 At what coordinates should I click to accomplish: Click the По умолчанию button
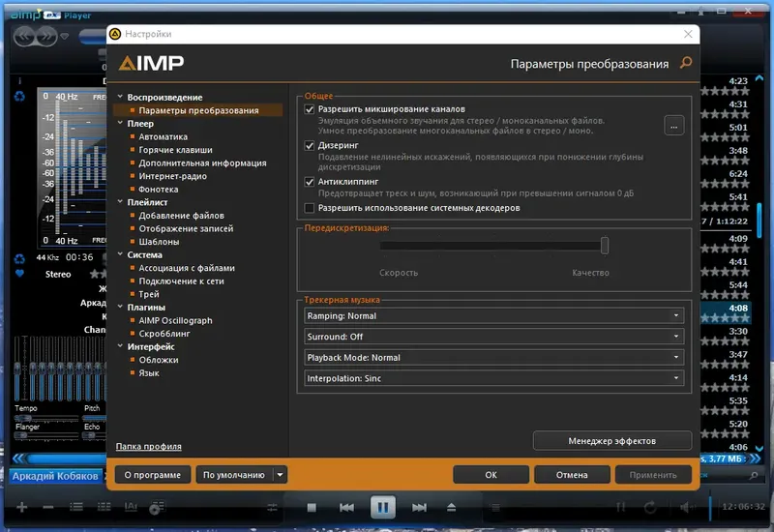tap(234, 475)
